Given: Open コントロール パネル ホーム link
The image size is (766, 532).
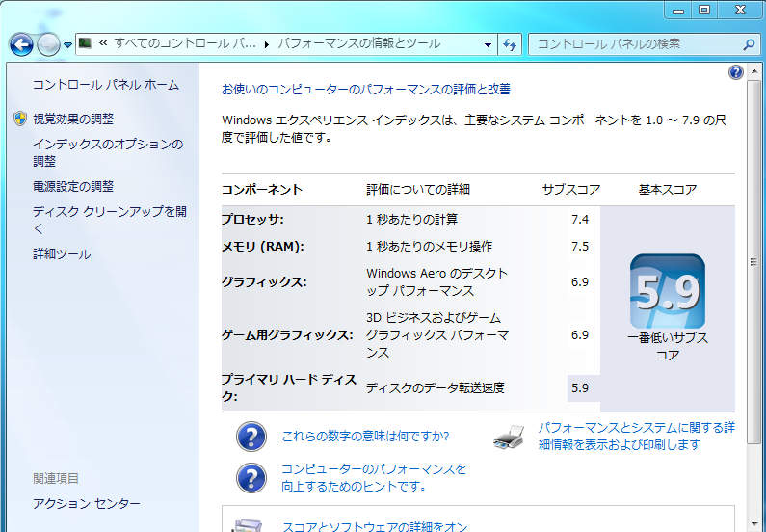Looking at the screenshot, I should coord(106,85).
